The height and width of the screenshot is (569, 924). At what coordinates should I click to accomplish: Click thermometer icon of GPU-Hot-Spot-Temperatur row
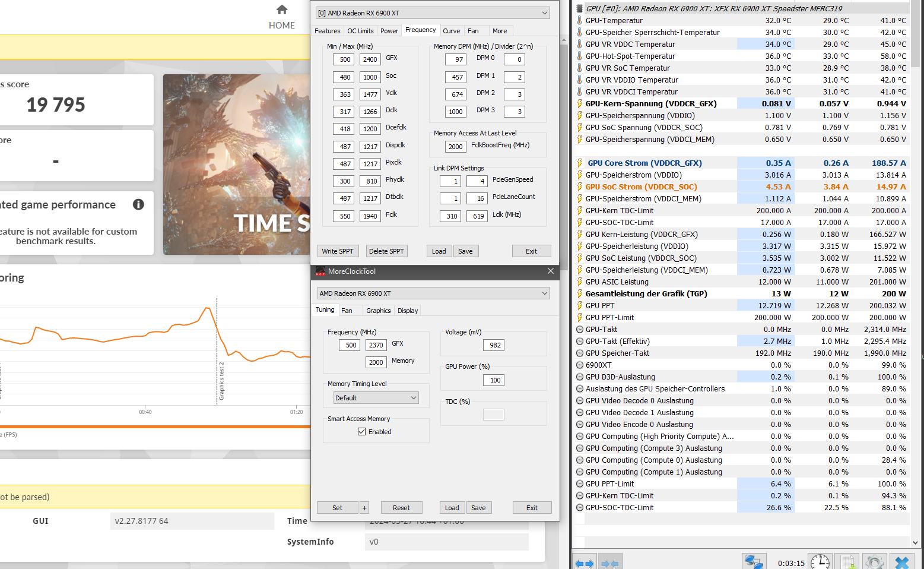coord(580,56)
